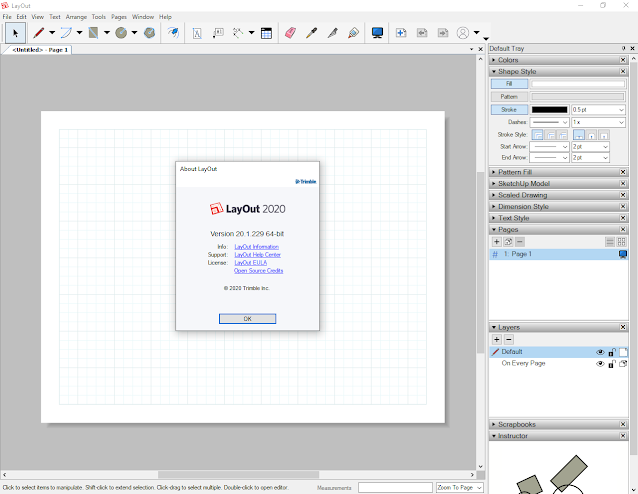This screenshot has height=494, width=638.
Task: Pick the eyedropper Style tool
Action: tap(312, 33)
